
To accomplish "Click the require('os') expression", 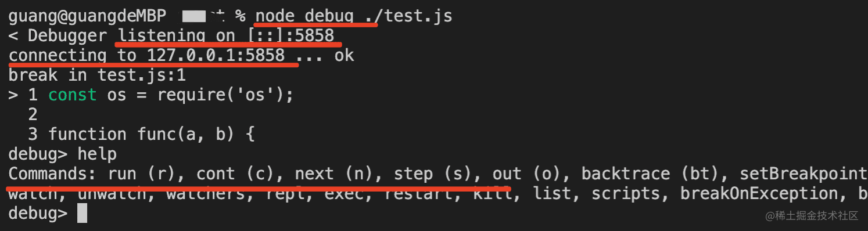I will pos(220,95).
